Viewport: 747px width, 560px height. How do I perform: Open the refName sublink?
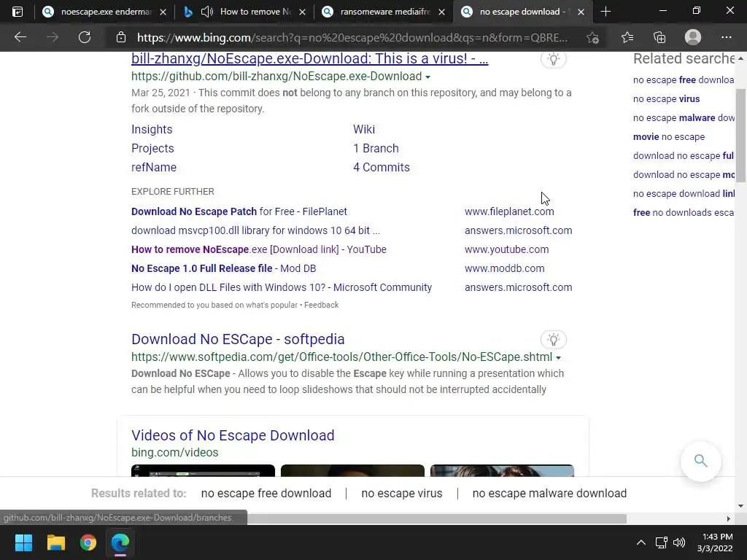coord(154,167)
